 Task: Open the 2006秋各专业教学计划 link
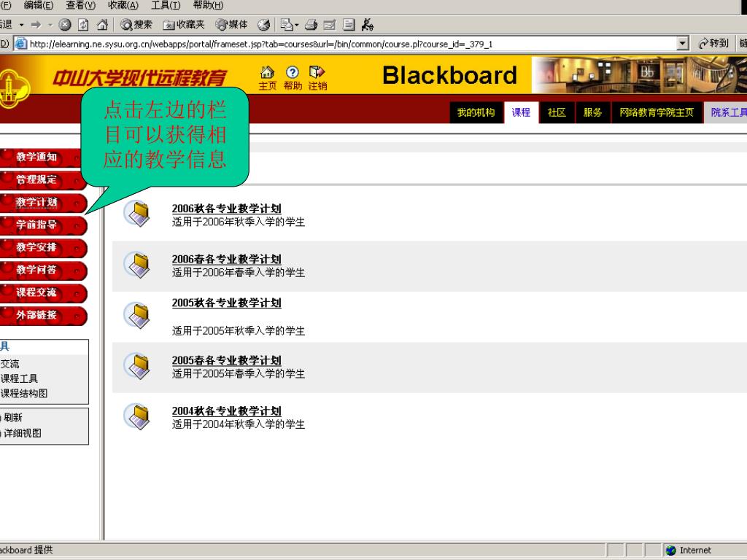tap(226, 208)
